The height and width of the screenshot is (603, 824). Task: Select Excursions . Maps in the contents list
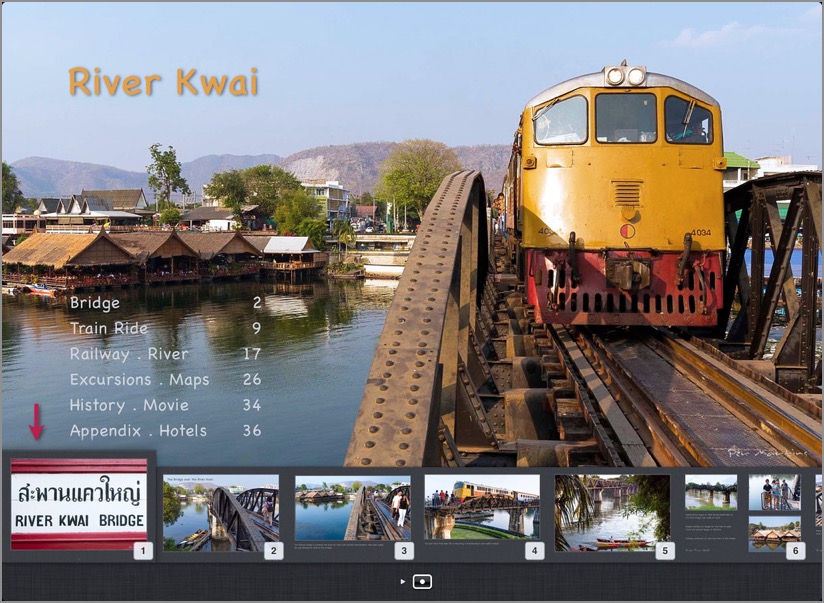138,380
